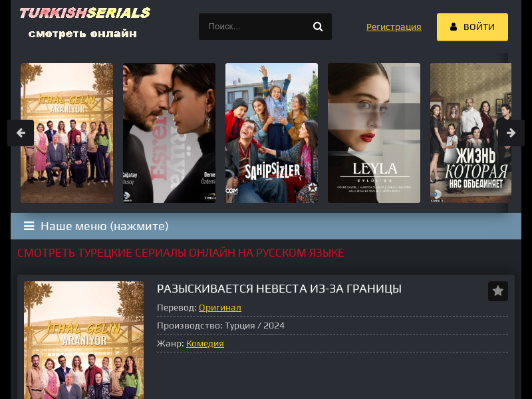Expand the Наше меню (нажмите) bar
The width and height of the screenshot is (532, 399).
click(x=265, y=226)
